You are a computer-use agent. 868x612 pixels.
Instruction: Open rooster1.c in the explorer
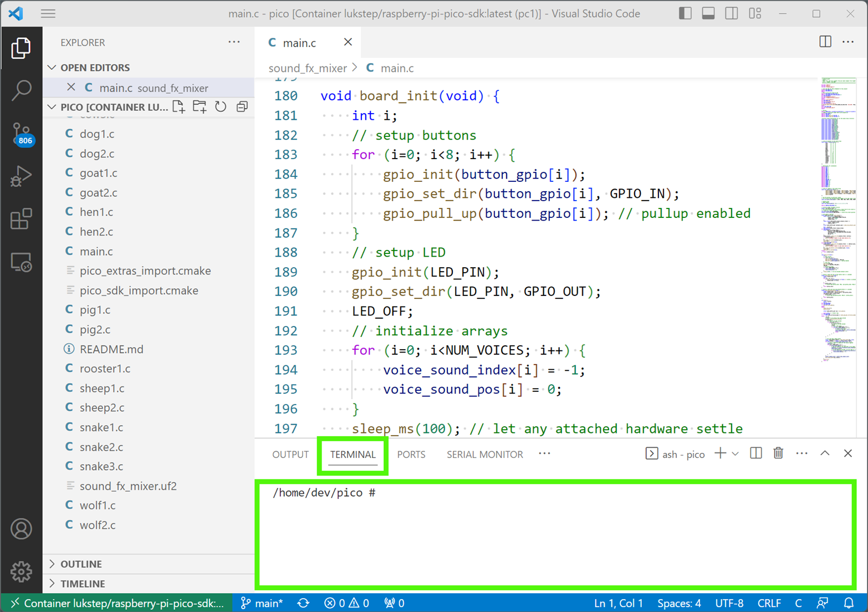149,368
